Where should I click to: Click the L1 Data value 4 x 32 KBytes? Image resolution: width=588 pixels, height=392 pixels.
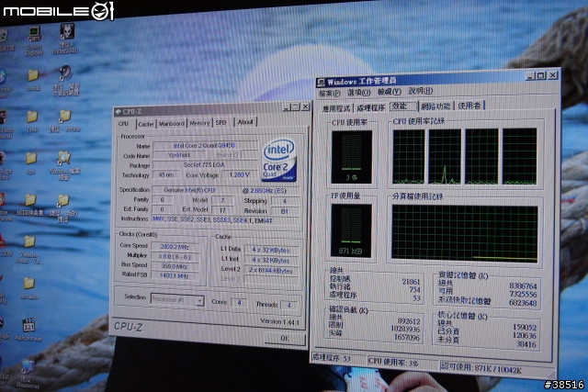tap(271, 250)
